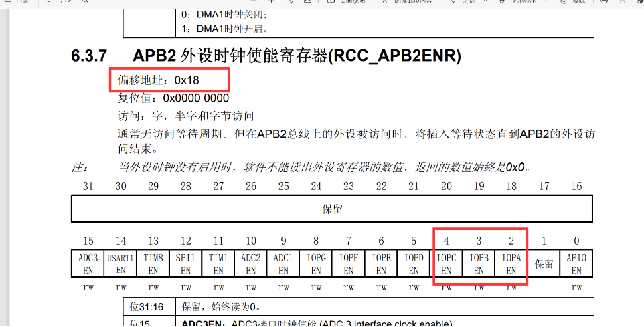Click the description 保留，始终读为0
The width and height of the screenshot is (644, 327).
[222, 306]
